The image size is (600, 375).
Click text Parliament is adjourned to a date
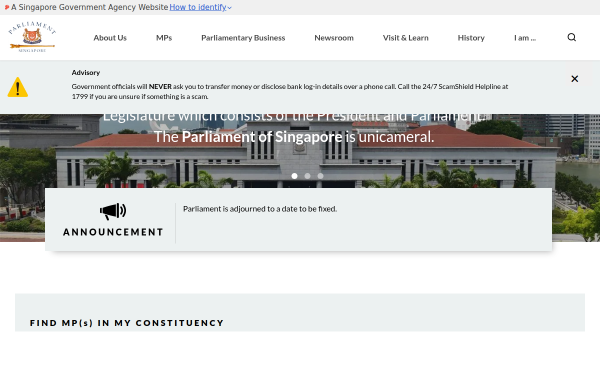[260, 209]
